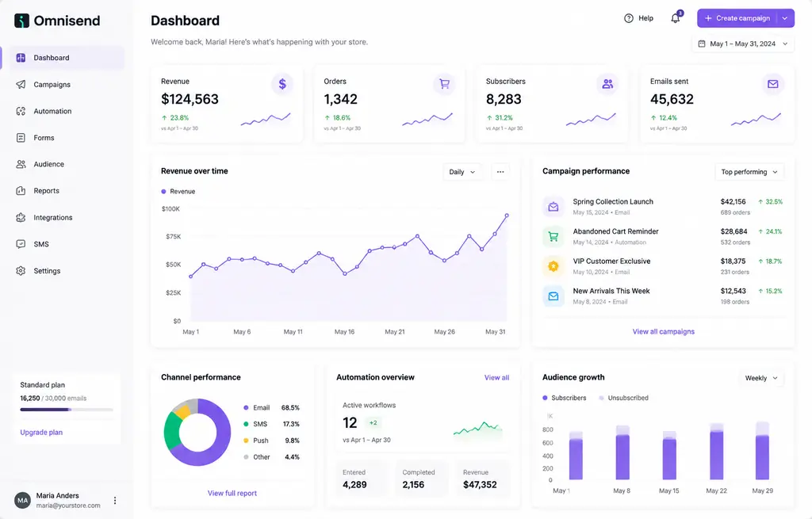The image size is (812, 519).
Task: Click View all in Automation overview
Action: 496,378
